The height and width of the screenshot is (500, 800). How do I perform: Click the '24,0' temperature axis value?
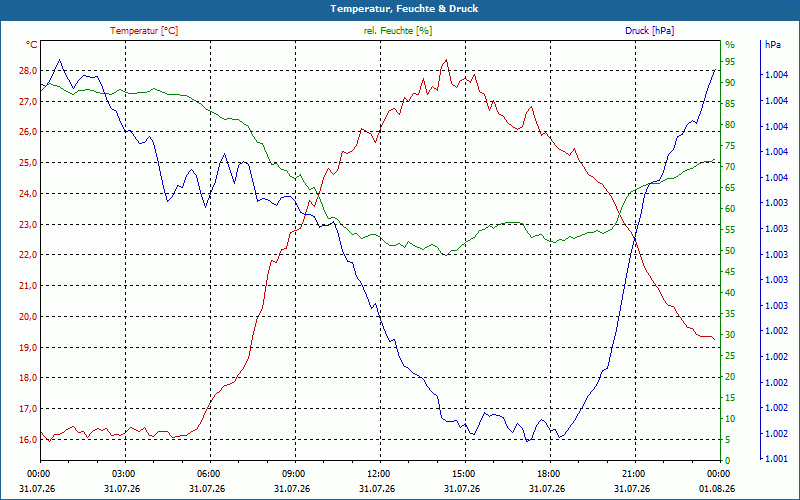click(28, 193)
